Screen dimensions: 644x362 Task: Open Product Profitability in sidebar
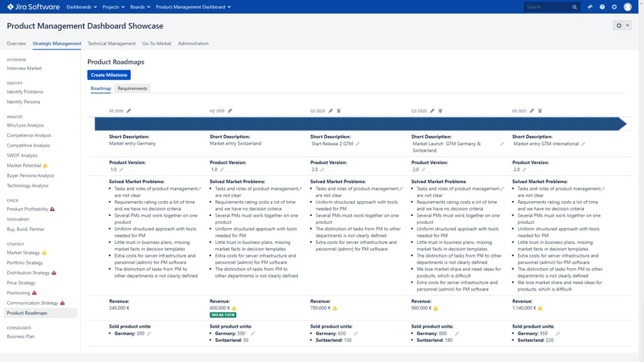pyautogui.click(x=27, y=210)
